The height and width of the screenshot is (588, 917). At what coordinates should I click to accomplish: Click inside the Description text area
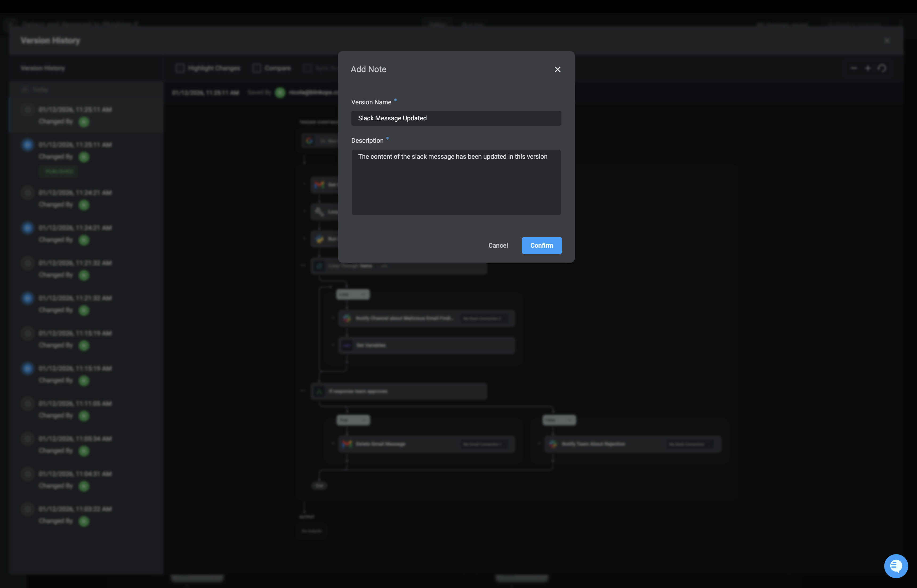[456, 182]
